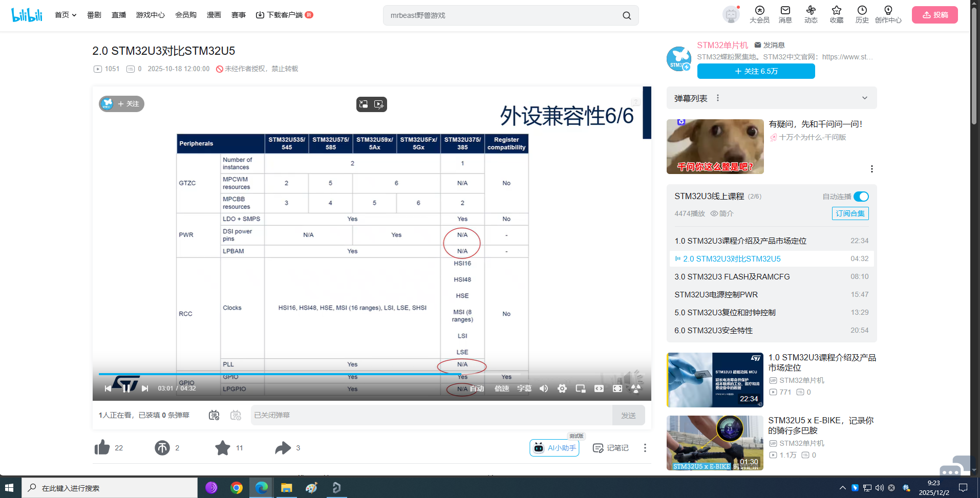Click the search magnifier icon
The height and width of the screenshot is (498, 980).
627,15
